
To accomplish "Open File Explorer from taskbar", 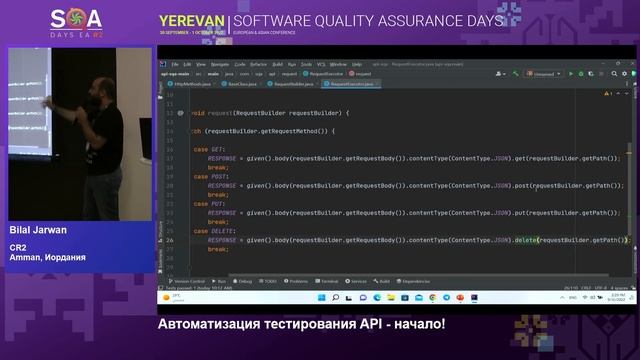I will click(391, 298).
